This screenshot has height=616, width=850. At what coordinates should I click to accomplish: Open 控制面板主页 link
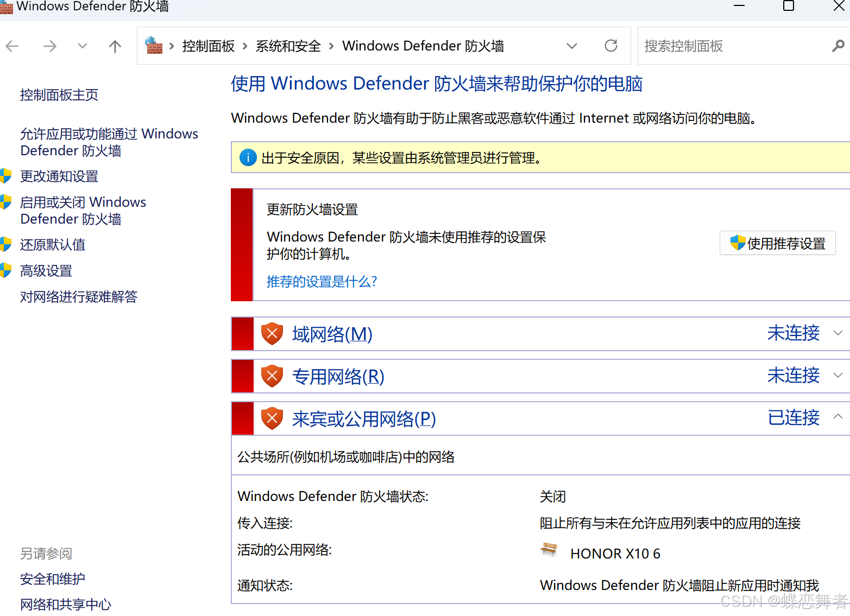click(59, 95)
